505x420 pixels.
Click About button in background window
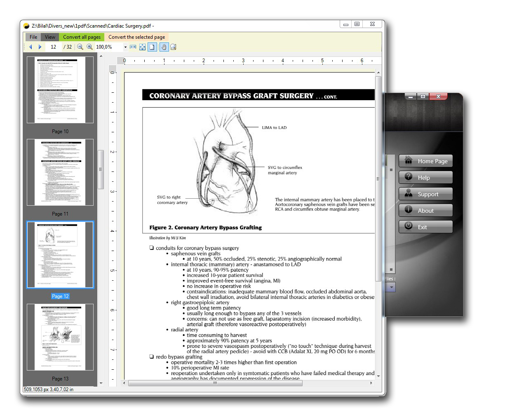coord(425,211)
